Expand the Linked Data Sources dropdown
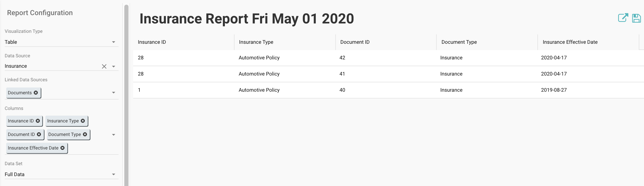 113,92
